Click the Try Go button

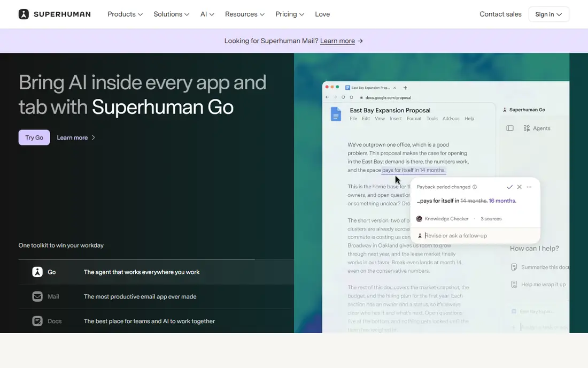pos(34,137)
